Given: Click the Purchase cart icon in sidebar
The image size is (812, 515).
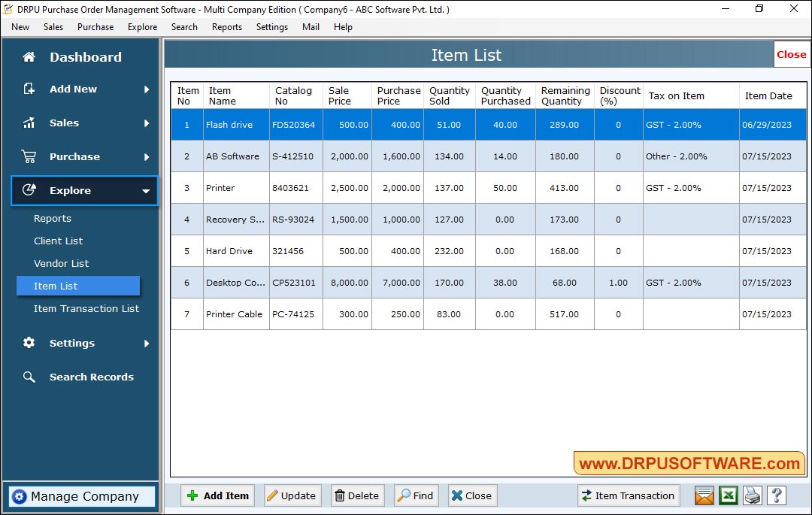Looking at the screenshot, I should (x=29, y=156).
